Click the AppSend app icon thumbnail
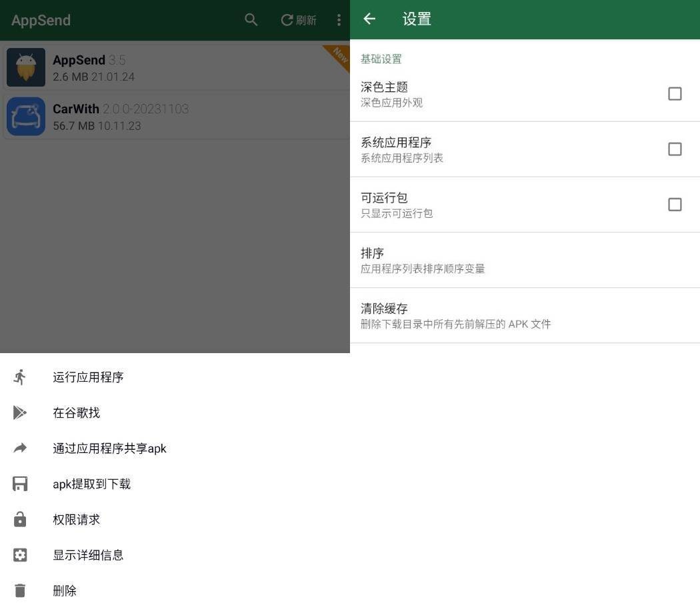The image size is (700, 613). tap(26, 67)
